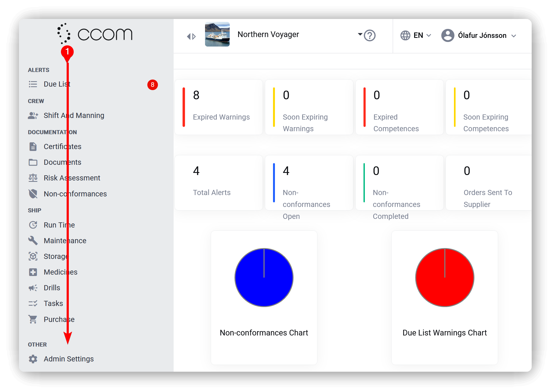
Task: Click the Tasks checklist icon
Action: (33, 303)
